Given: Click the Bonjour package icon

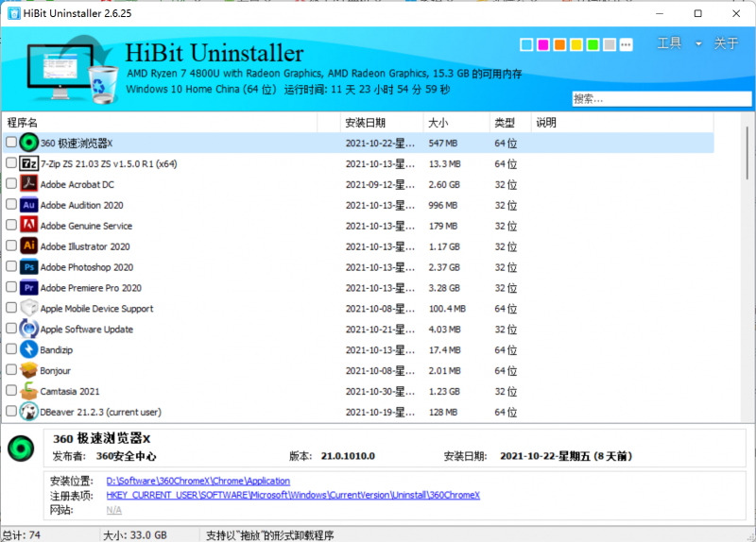Looking at the screenshot, I should click(x=29, y=370).
